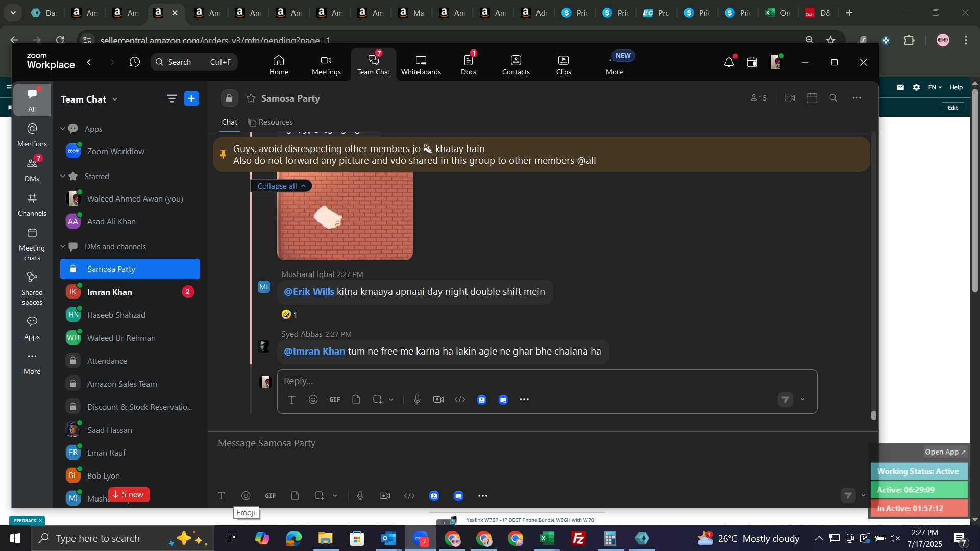Open Shared spaces in sidebar

(32, 289)
